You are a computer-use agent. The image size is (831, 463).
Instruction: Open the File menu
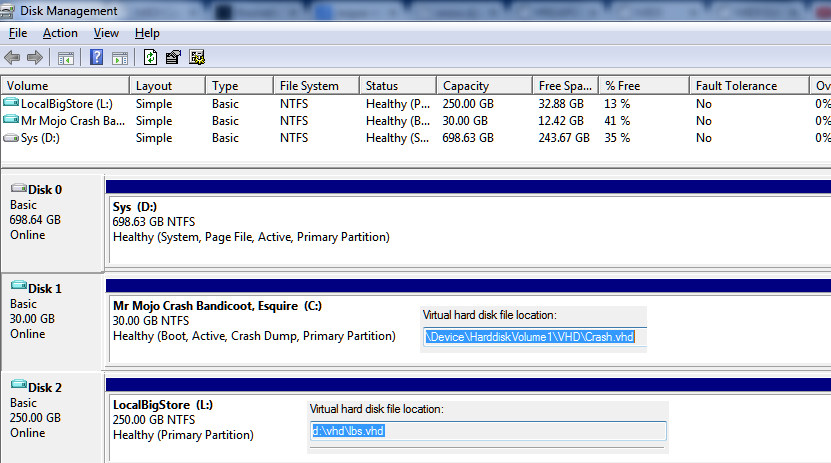coord(17,33)
